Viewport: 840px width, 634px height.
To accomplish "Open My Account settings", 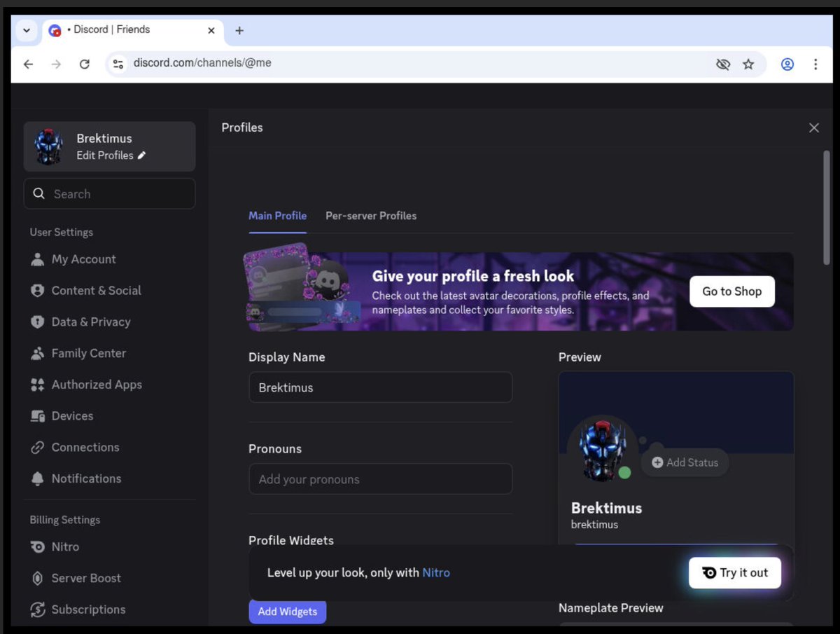I will 109,259.
